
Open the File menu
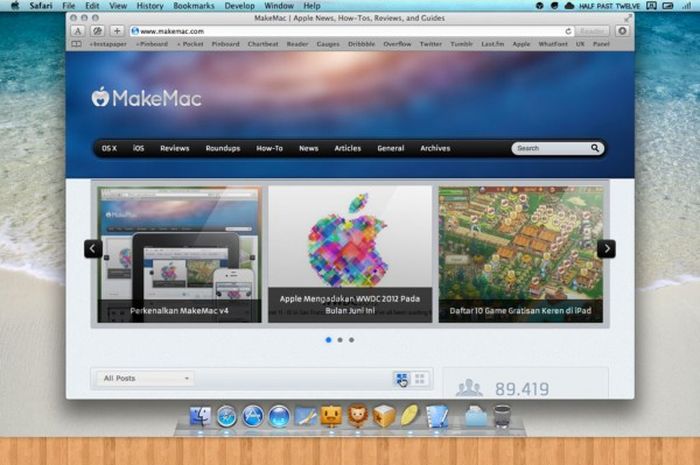tap(68, 6)
